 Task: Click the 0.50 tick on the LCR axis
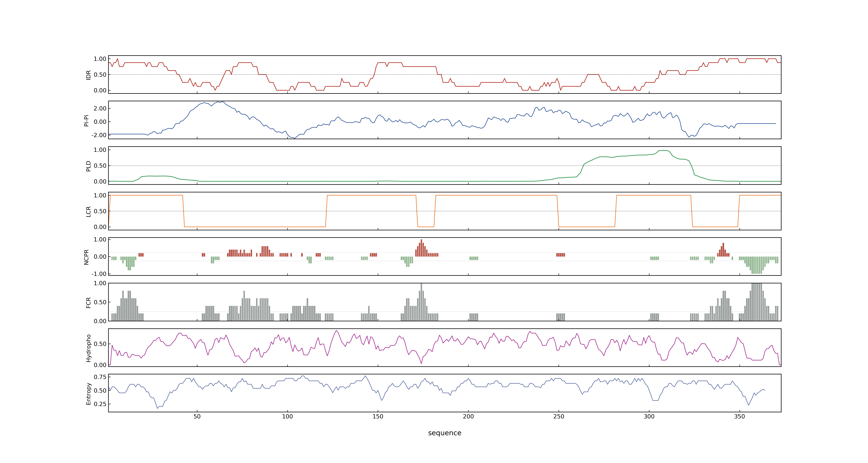[100, 211]
